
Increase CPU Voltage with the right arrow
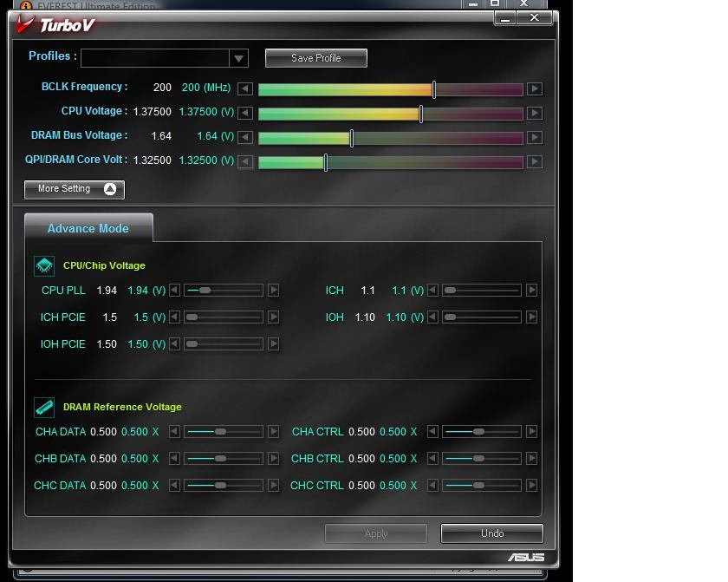(x=535, y=113)
